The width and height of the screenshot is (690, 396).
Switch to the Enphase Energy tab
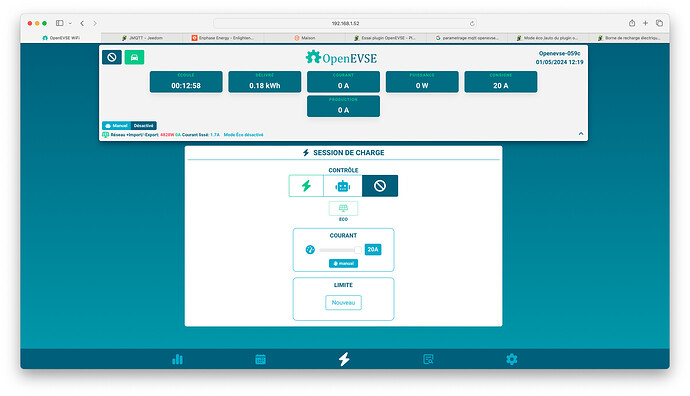[x=224, y=38]
